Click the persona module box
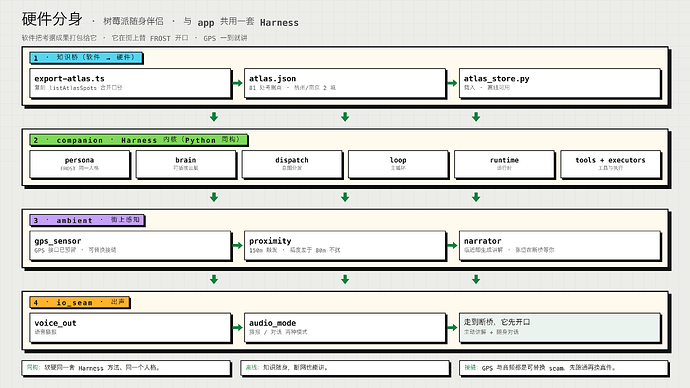690x388 pixels. pyautogui.click(x=80, y=165)
